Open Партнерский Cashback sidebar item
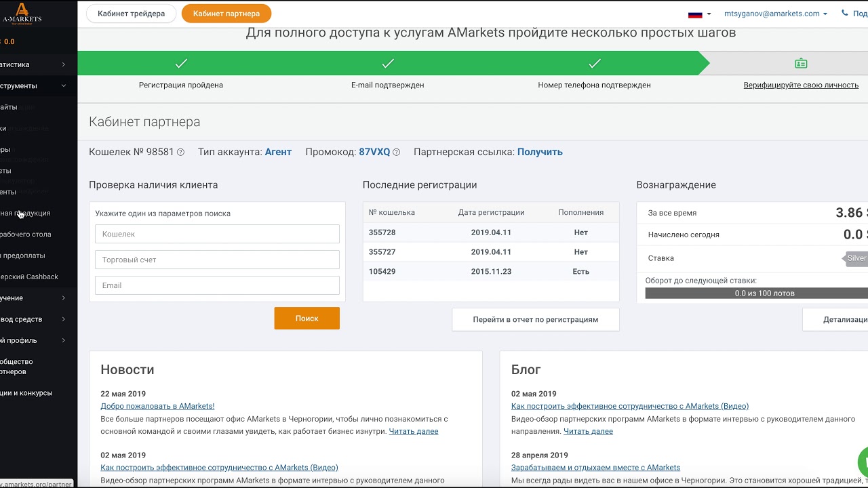868x488 pixels. (29, 277)
